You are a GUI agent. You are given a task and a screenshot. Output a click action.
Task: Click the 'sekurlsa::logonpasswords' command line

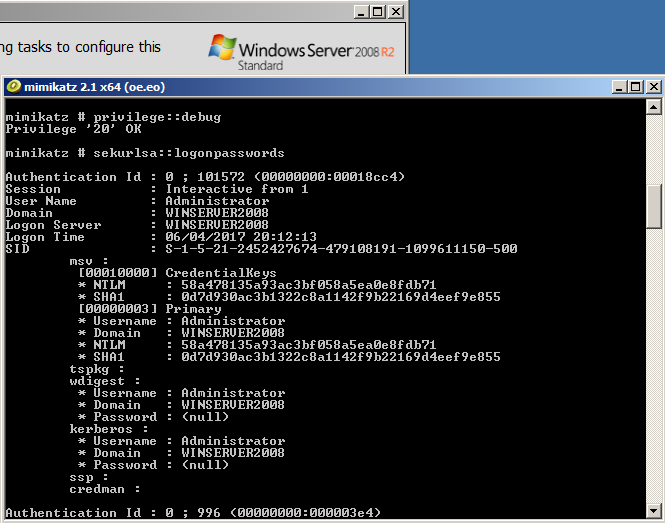tap(145, 153)
